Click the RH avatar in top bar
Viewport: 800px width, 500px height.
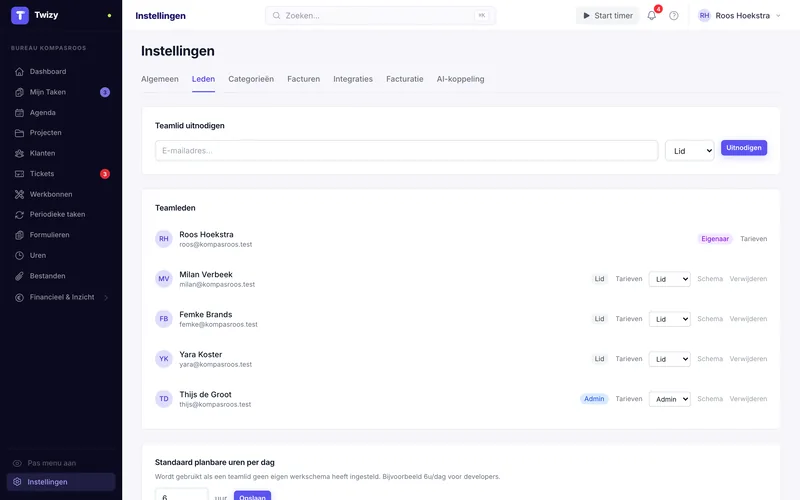pyautogui.click(x=705, y=16)
